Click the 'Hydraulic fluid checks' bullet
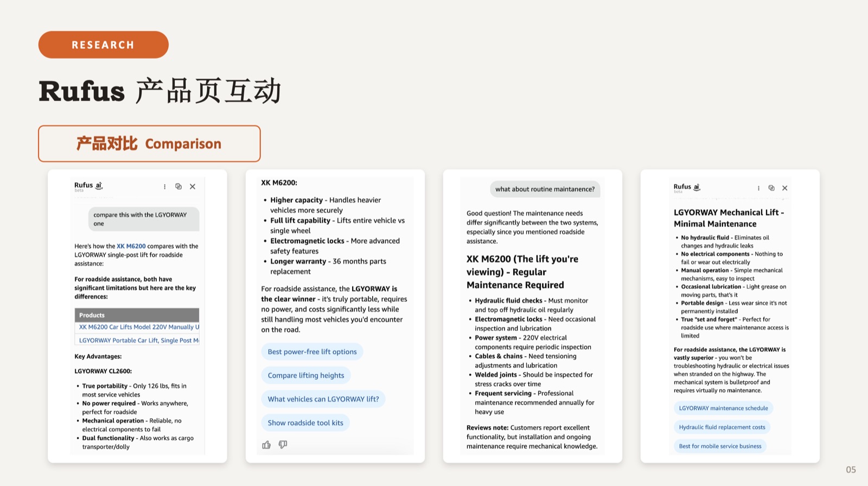 coord(528,305)
